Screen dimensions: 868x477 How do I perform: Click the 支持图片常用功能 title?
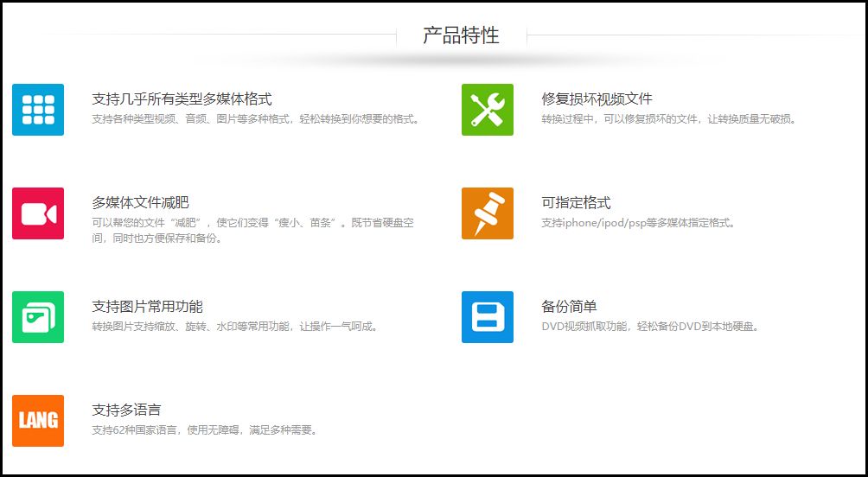pyautogui.click(x=147, y=306)
